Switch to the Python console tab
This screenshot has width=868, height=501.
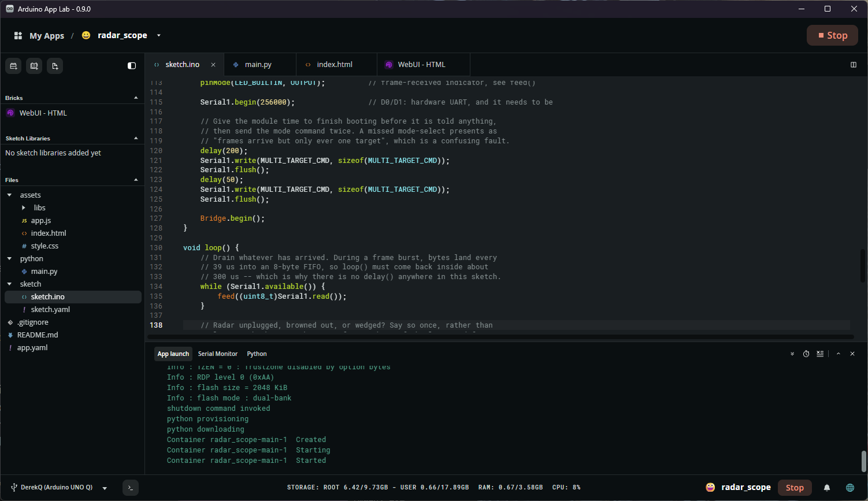coord(257,354)
